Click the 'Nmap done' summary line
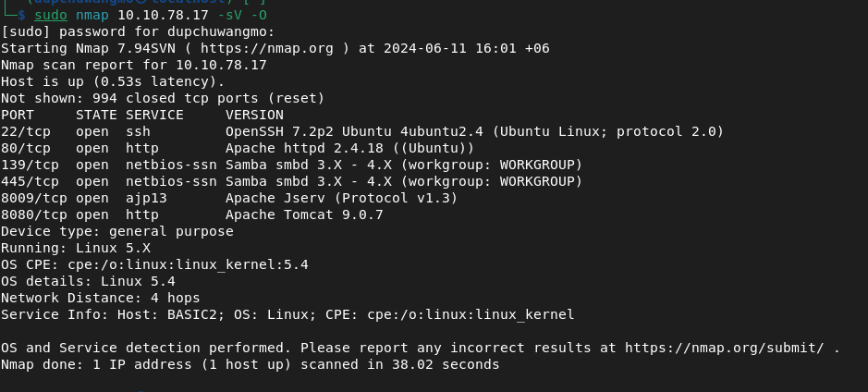The height and width of the screenshot is (392, 868). coord(251,364)
